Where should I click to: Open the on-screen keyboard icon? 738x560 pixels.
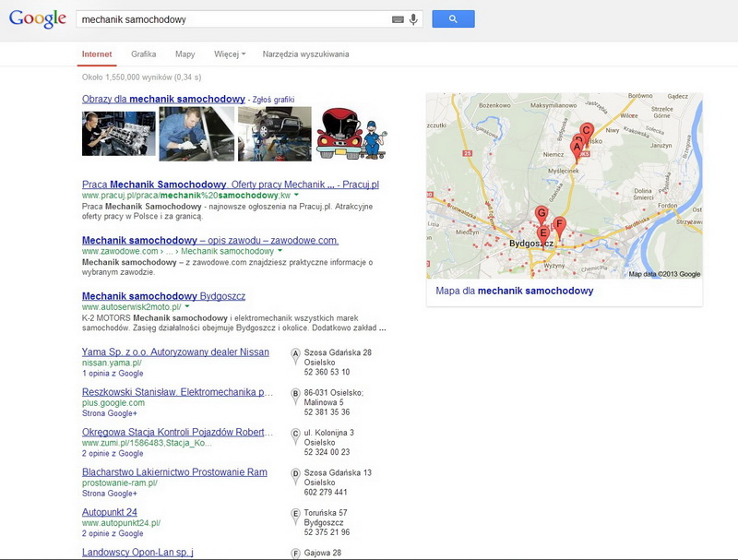398,19
